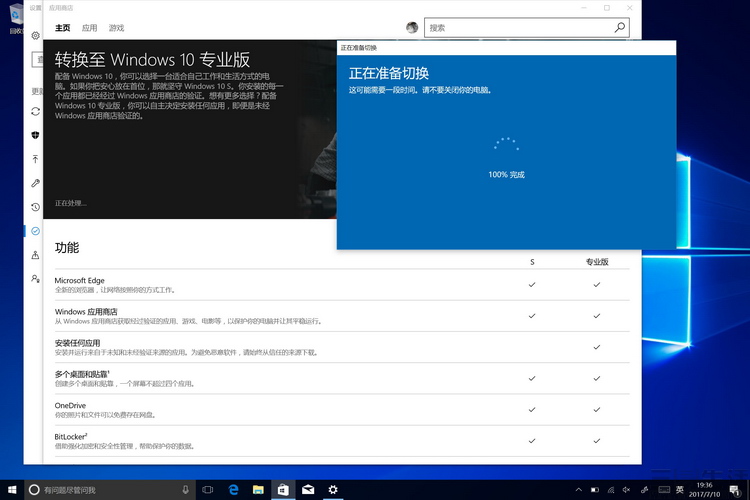Click the magnifier icon in Store search box
This screenshot has width=750, height=500.
coord(619,27)
